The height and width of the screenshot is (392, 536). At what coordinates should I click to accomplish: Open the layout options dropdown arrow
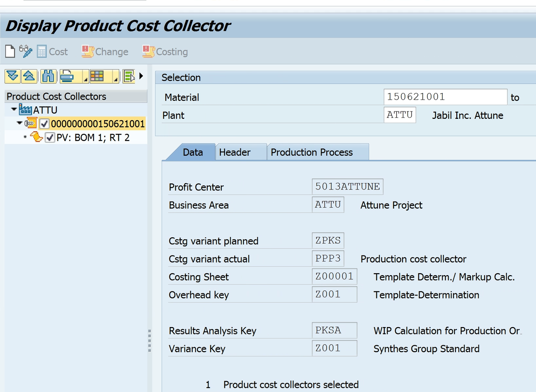point(116,79)
